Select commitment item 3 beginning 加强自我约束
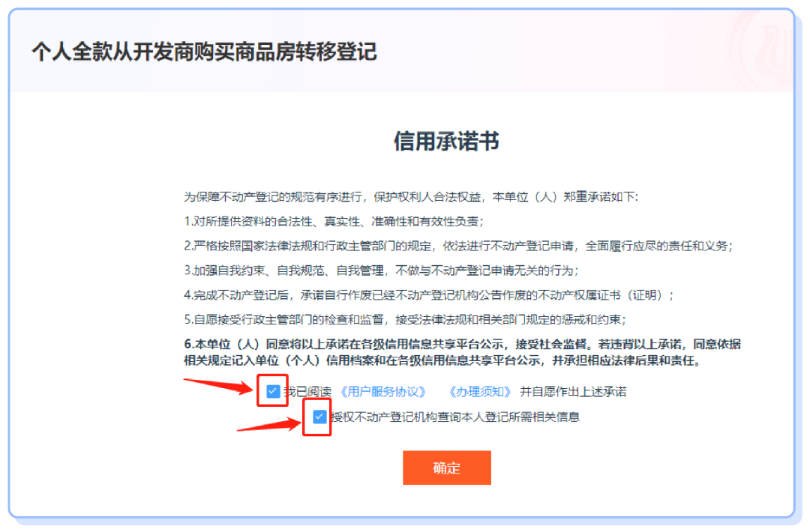This screenshot has height=532, width=810. click(381, 270)
